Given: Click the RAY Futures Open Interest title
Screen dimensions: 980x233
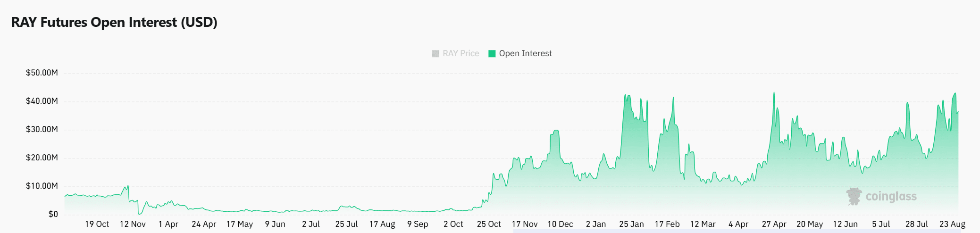Looking at the screenshot, I should [x=114, y=23].
